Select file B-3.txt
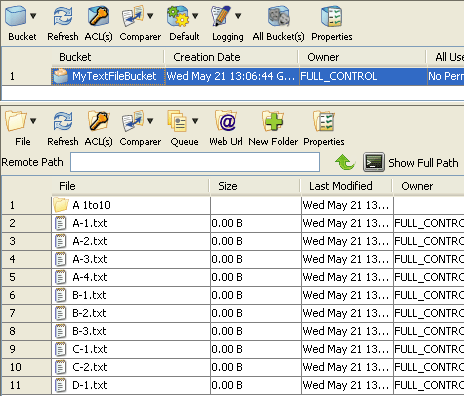464x396 pixels. click(233, 331)
